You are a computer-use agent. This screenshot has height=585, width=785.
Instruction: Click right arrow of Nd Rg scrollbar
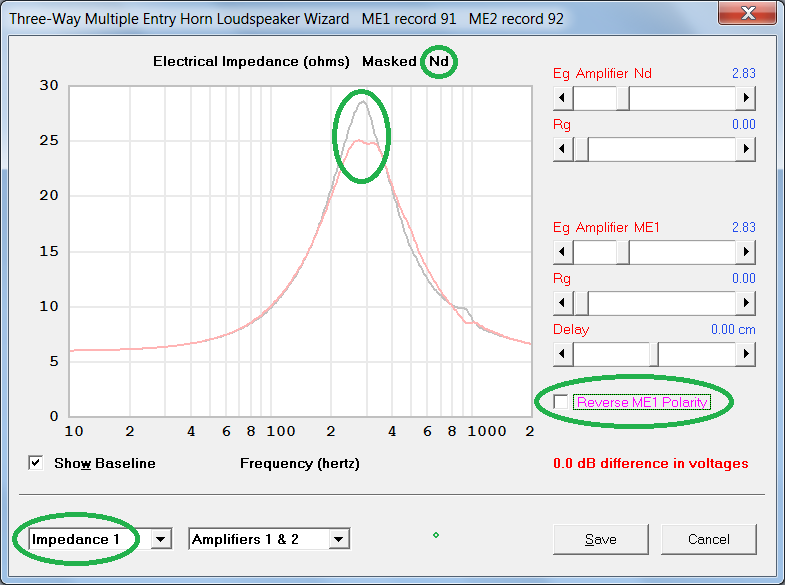coord(745,149)
